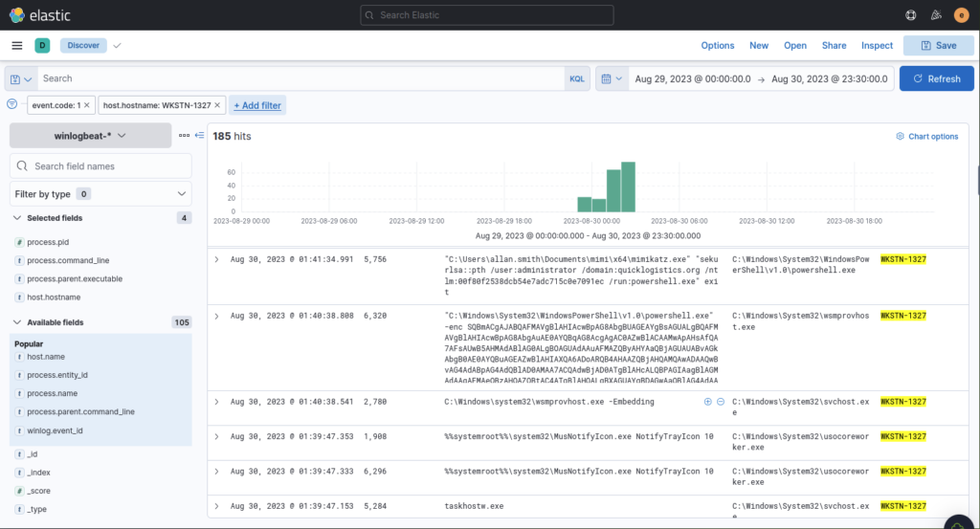This screenshot has height=529, width=980.
Task: Click the Add filter link
Action: (x=257, y=105)
